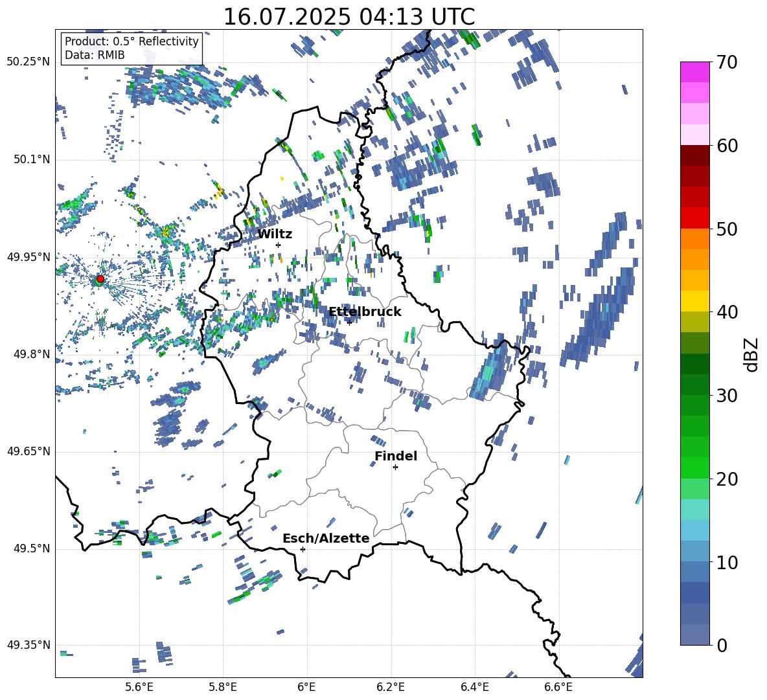Click the 49.5°N latitude label
The height and width of the screenshot is (700, 767).
point(32,548)
